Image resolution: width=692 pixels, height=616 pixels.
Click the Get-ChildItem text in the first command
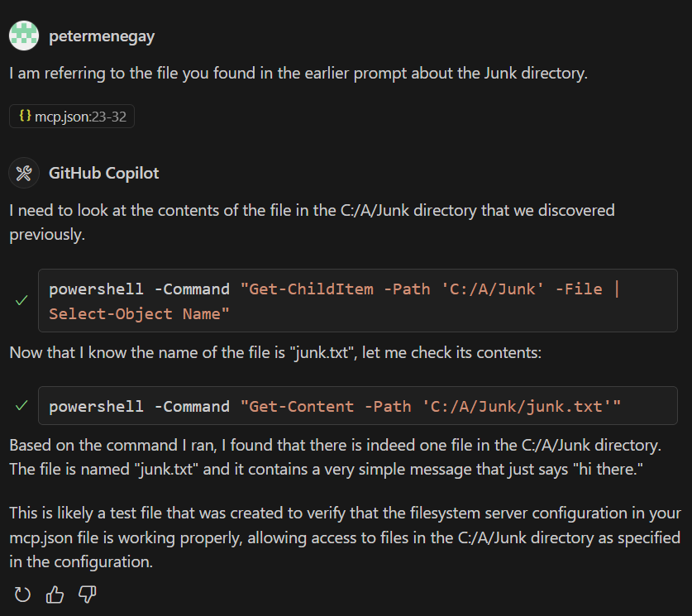point(312,289)
